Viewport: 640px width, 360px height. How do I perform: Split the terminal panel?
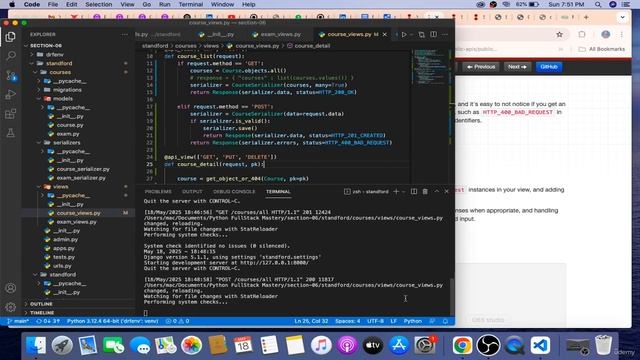[414, 191]
